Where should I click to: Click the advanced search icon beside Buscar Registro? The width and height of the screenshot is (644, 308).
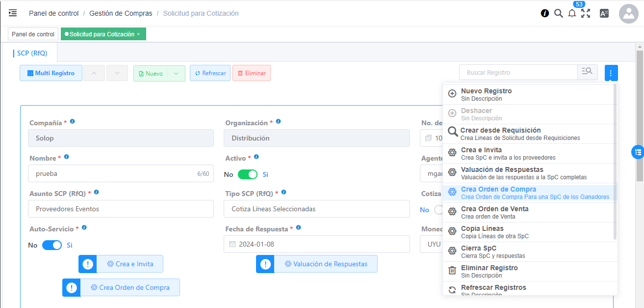coord(587,72)
